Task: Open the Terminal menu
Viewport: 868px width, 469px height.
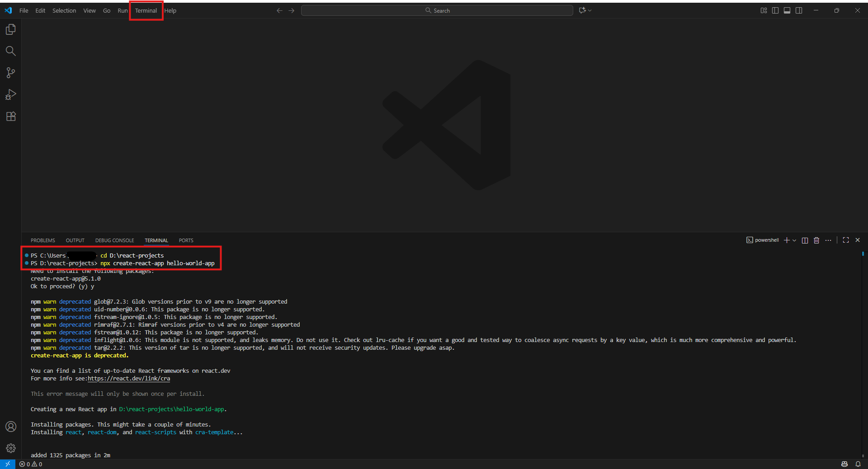Action: [146, 10]
